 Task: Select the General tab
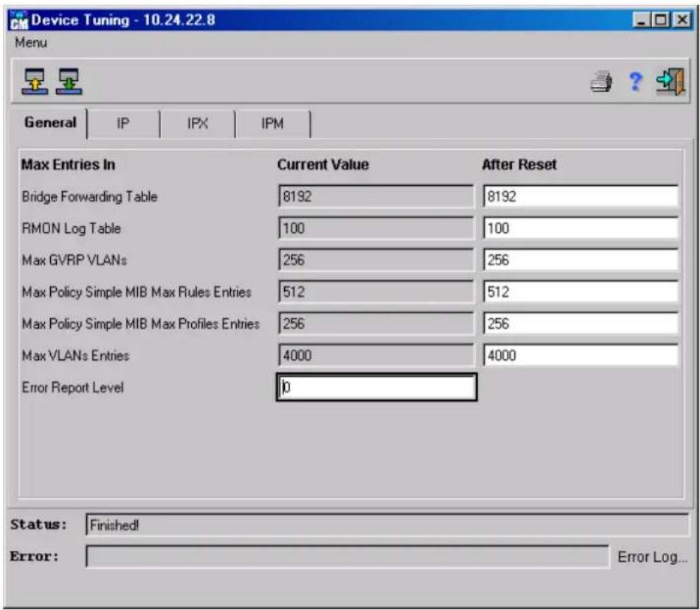(50, 123)
